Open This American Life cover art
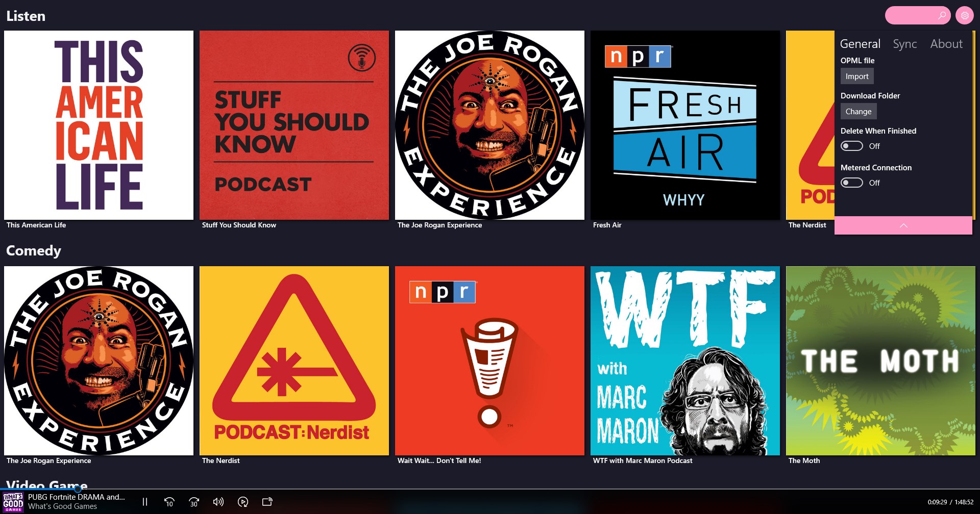980x514 pixels. [x=99, y=125]
